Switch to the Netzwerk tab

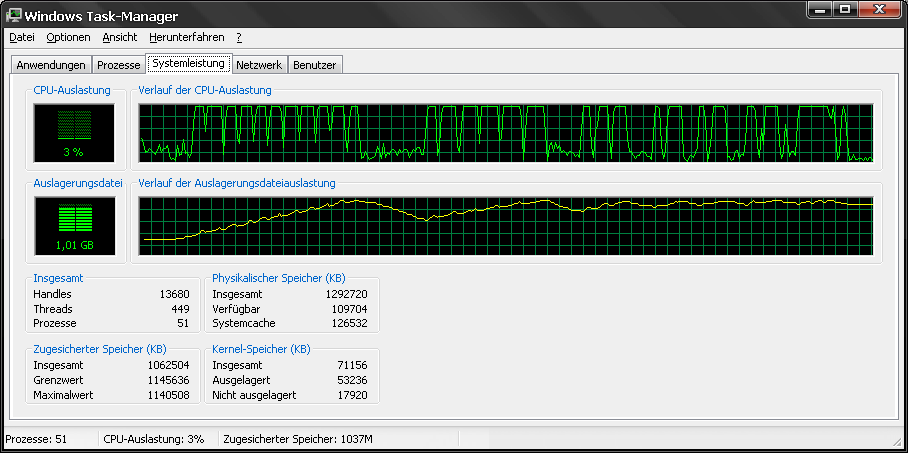click(259, 65)
